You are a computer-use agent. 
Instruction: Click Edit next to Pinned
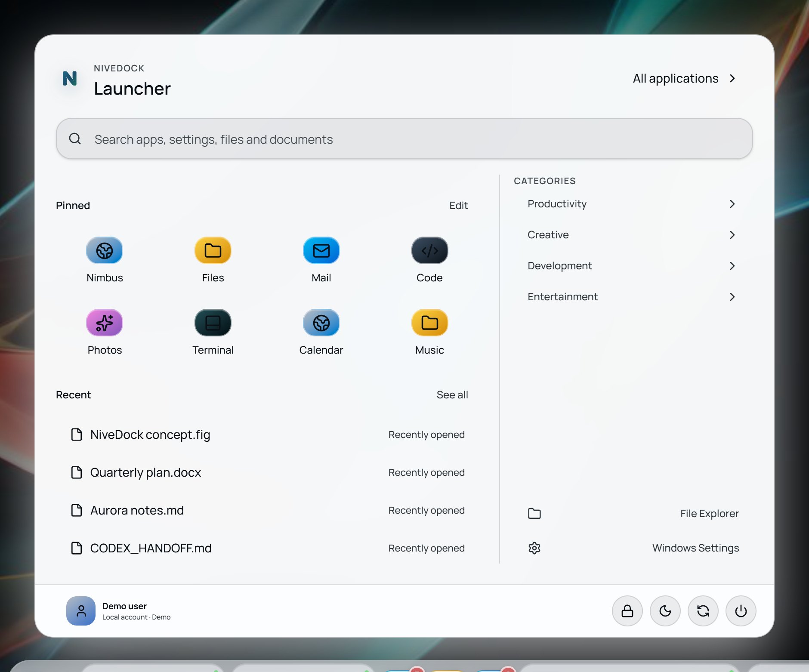click(x=458, y=206)
